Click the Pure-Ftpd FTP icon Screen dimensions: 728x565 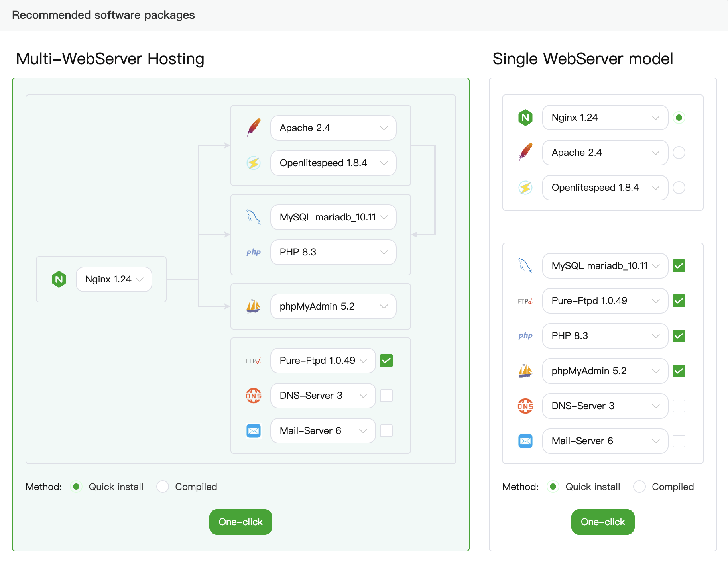click(254, 360)
